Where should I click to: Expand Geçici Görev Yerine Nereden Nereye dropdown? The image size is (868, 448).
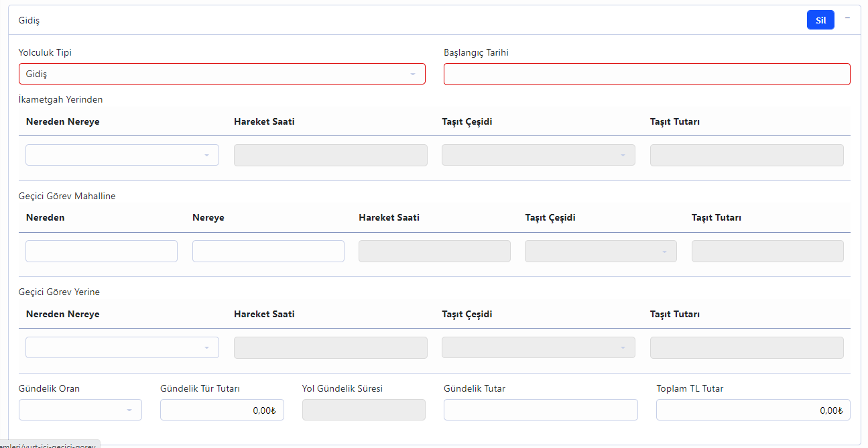[122, 347]
